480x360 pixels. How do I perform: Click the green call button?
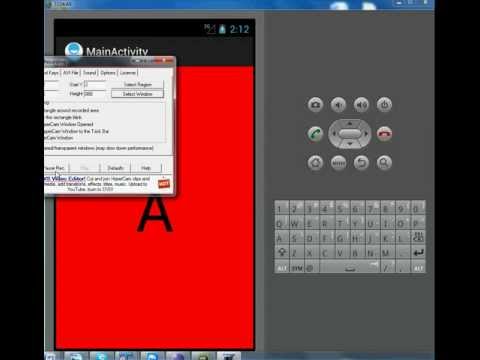pos(315,134)
